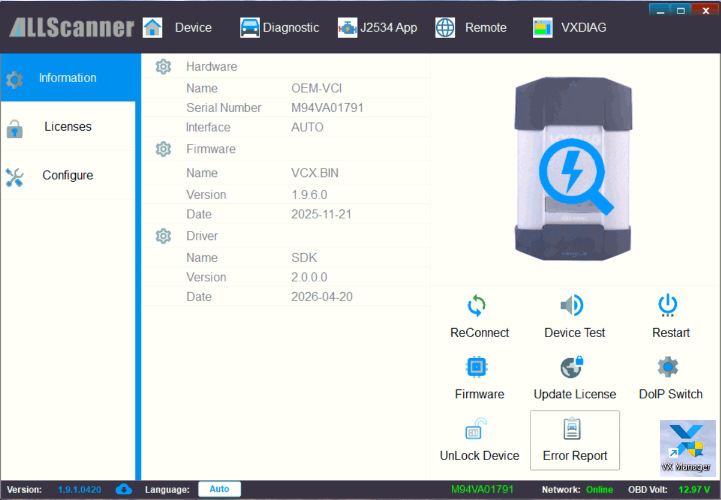This screenshot has height=500, width=721.
Task: Open the VXDIAG menu
Action: (584, 28)
